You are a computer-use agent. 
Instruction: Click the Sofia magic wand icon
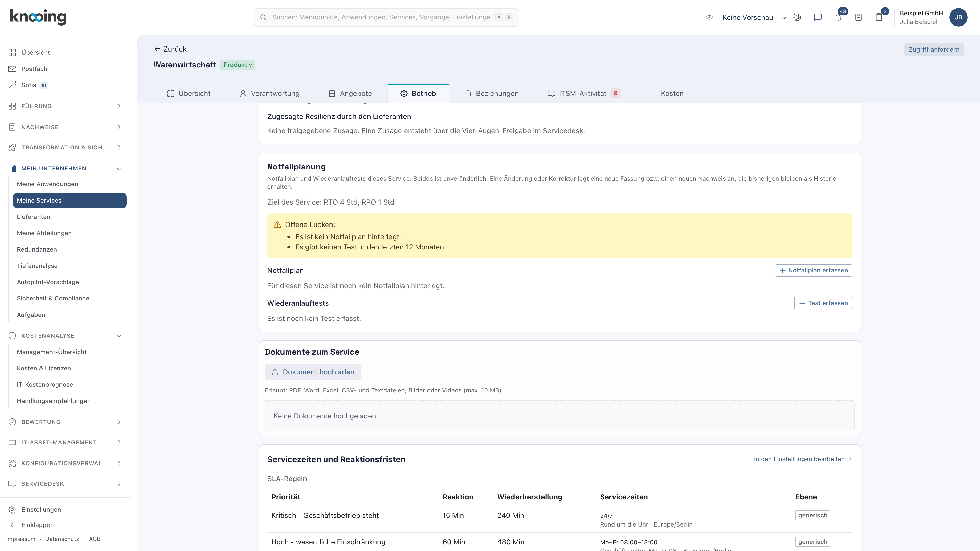pyautogui.click(x=12, y=85)
